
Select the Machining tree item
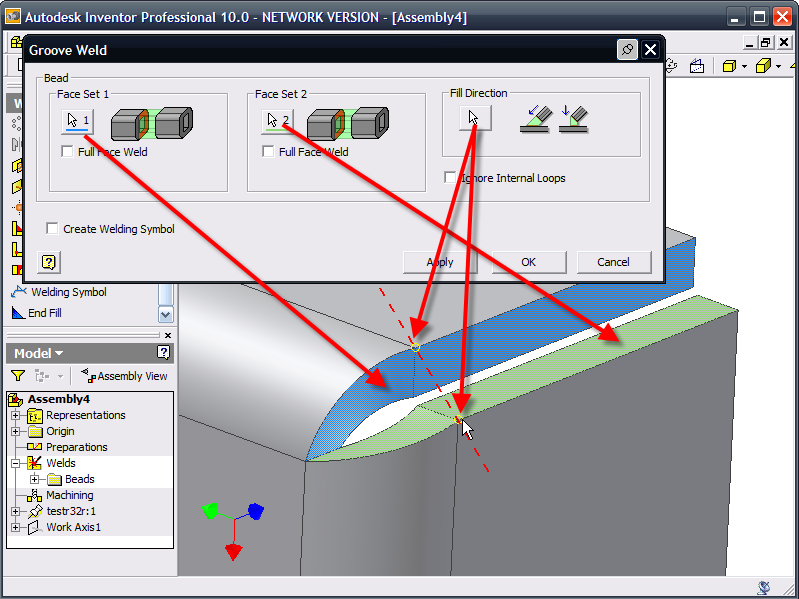(x=70, y=495)
